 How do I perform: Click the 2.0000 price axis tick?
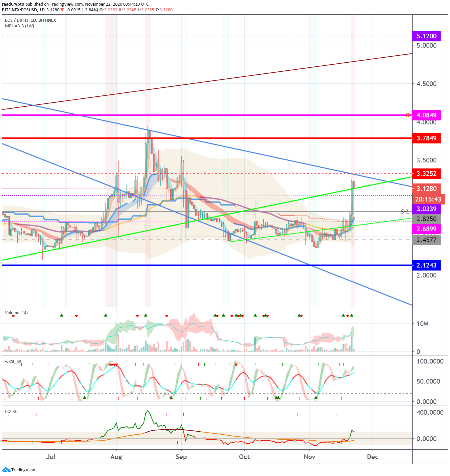pyautogui.click(x=427, y=275)
